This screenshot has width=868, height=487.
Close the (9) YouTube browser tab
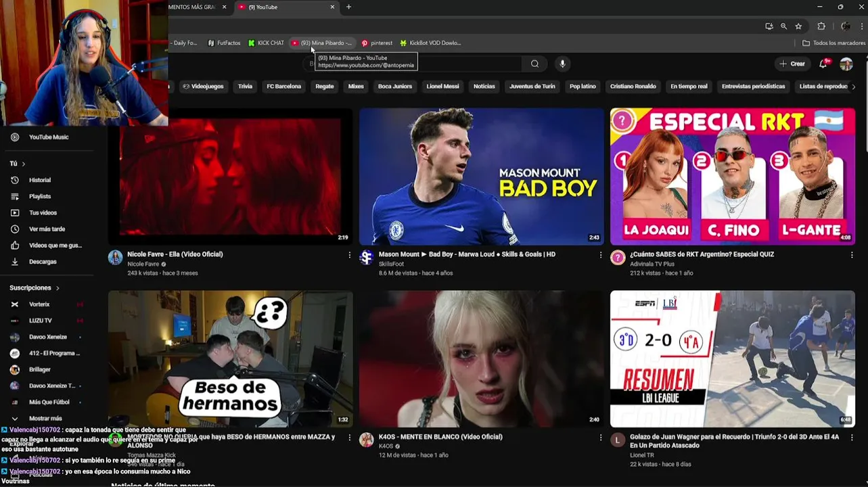pos(332,7)
